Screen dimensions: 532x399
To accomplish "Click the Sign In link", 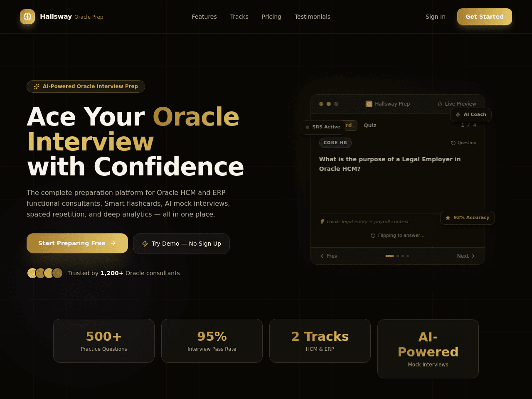I will click(436, 17).
